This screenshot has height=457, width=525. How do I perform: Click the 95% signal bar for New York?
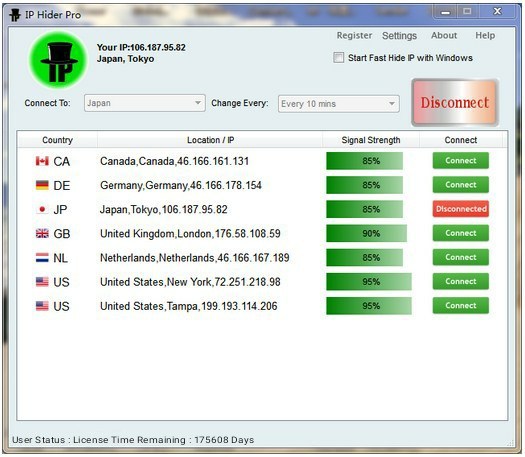coord(369,282)
